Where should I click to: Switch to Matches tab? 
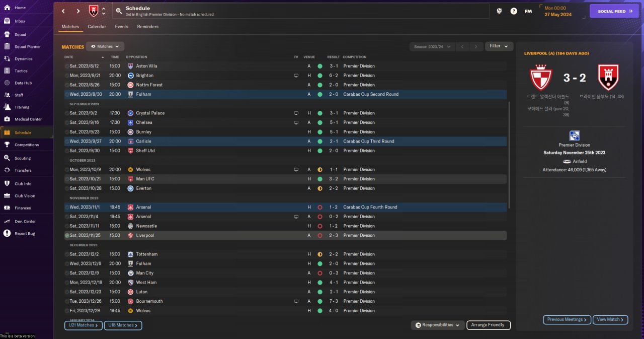coord(70,27)
